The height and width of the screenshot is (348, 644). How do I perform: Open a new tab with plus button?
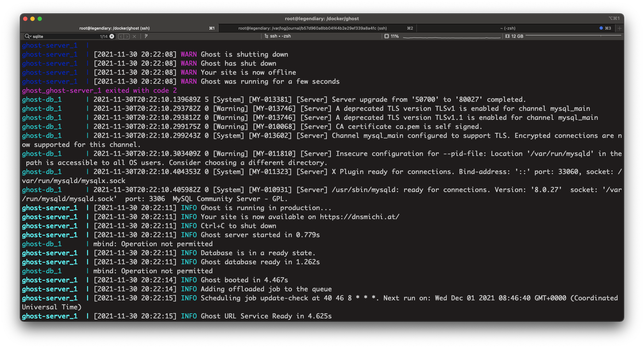619,28
